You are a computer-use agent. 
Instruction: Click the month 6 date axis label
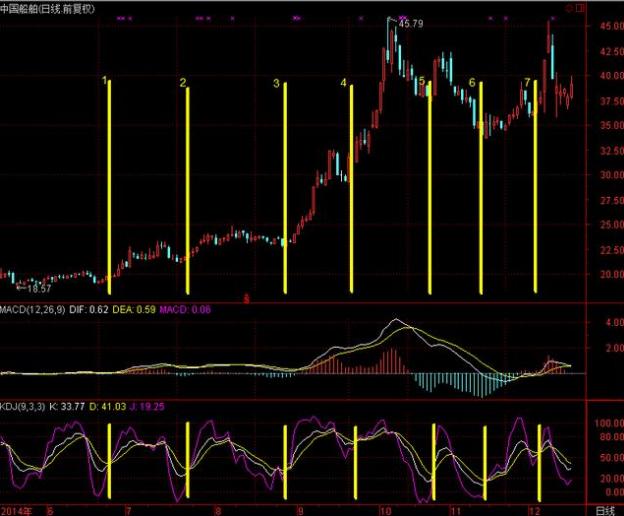[x=50, y=511]
